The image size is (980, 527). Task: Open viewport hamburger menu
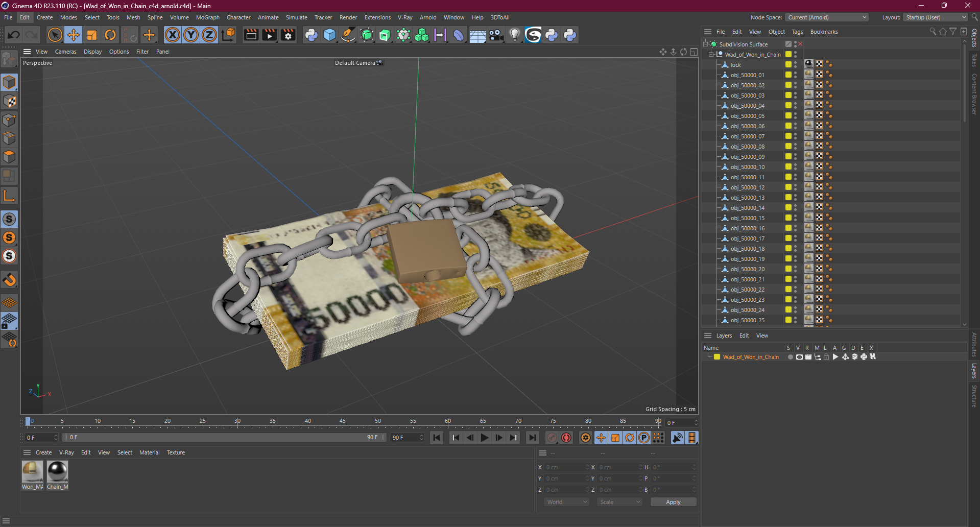(x=27, y=52)
